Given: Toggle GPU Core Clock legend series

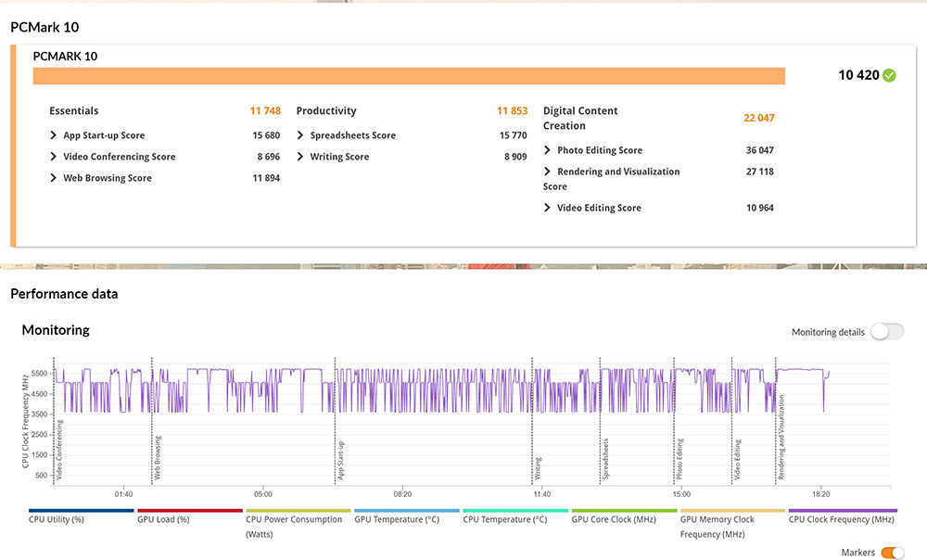Looking at the screenshot, I should point(614,519).
